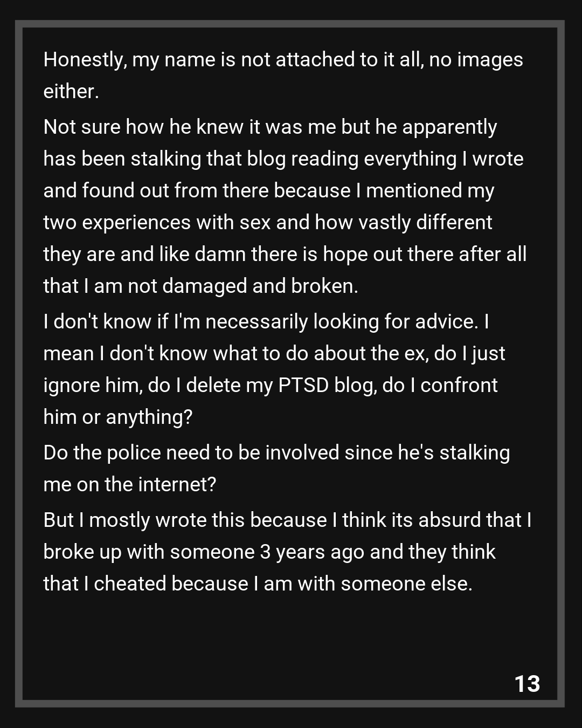Tap the line beginning "two experiences"
Screen dimensions: 582x728
[x=268, y=222]
